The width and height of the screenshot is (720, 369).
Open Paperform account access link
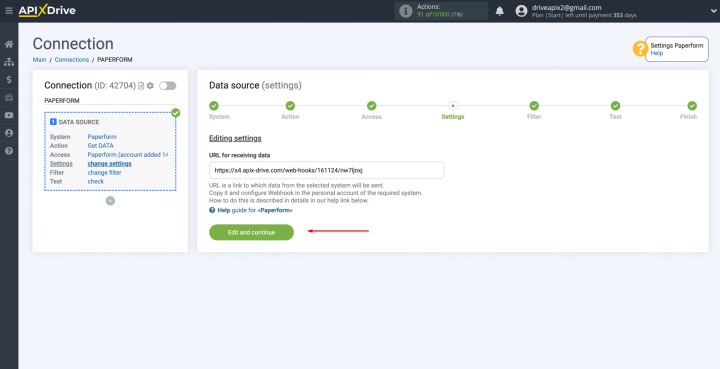pyautogui.click(x=128, y=155)
